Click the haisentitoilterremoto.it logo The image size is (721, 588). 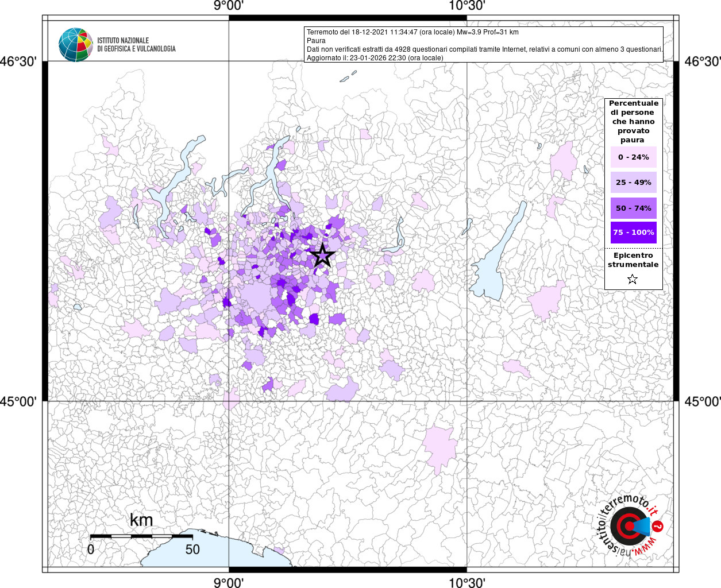[x=630, y=525]
